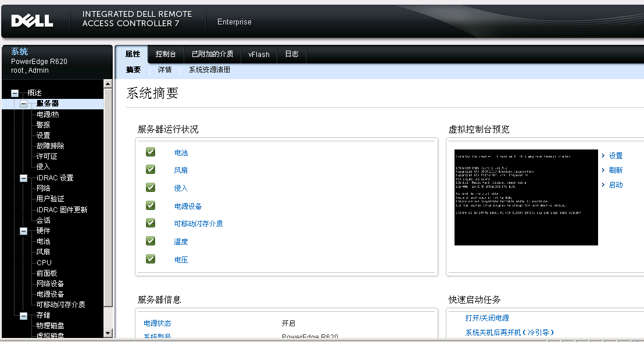This screenshot has height=342, width=644.
Task: Select 许可证 in the navigation tree
Action: (47, 156)
